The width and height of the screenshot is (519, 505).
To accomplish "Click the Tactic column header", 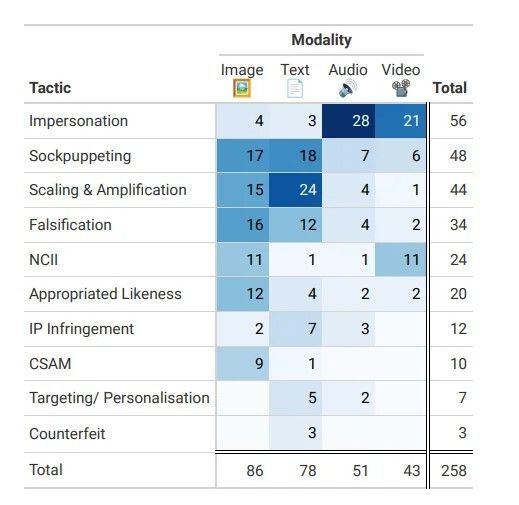I will click(x=50, y=88).
